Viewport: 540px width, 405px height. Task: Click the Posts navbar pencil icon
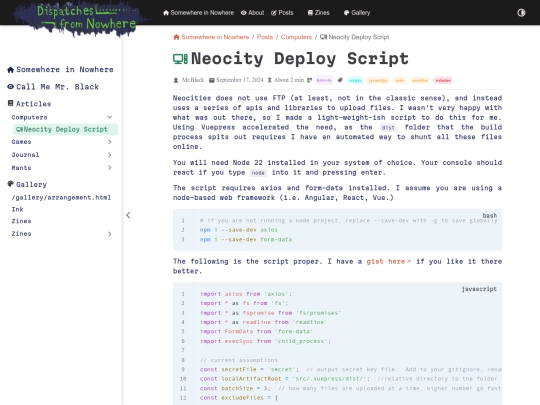tap(274, 13)
